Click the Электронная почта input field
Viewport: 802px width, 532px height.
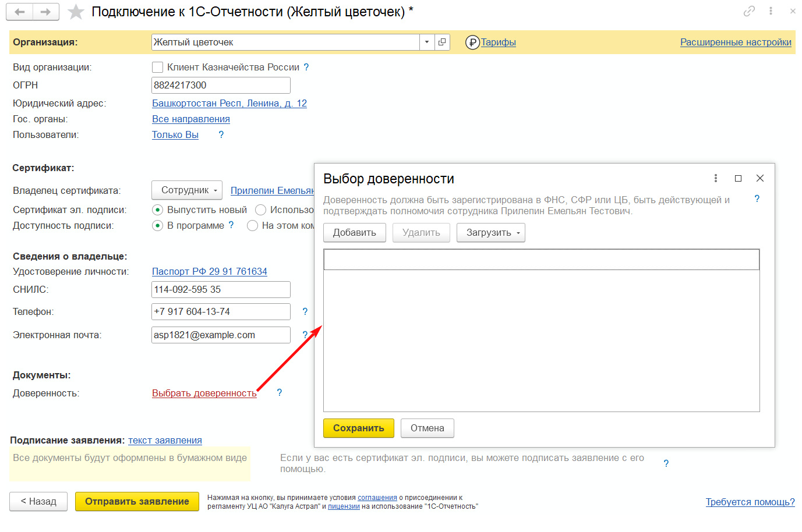tap(221, 335)
